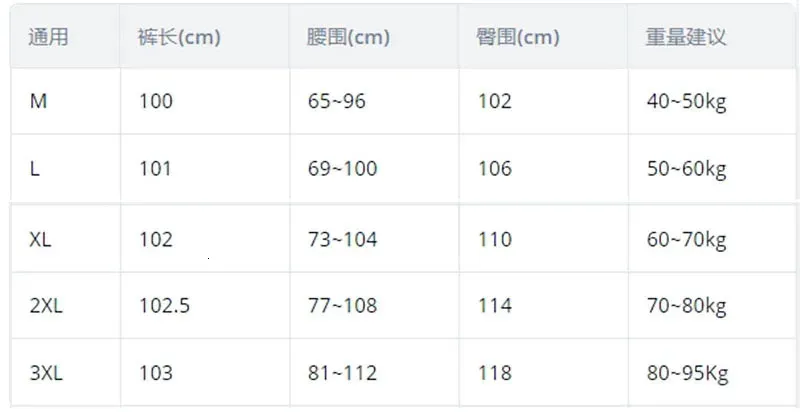Select the 腰围(cm) header cell
The image size is (800, 412).
coord(348,38)
